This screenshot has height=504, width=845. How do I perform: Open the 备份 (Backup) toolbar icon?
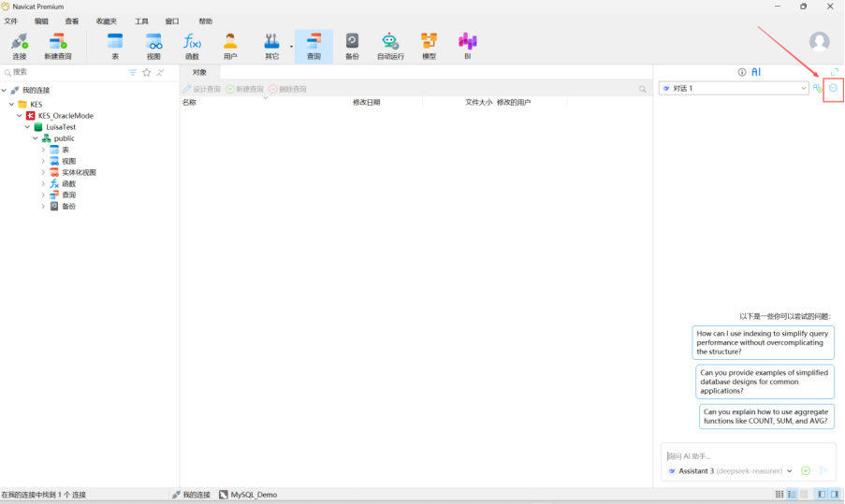tap(352, 46)
